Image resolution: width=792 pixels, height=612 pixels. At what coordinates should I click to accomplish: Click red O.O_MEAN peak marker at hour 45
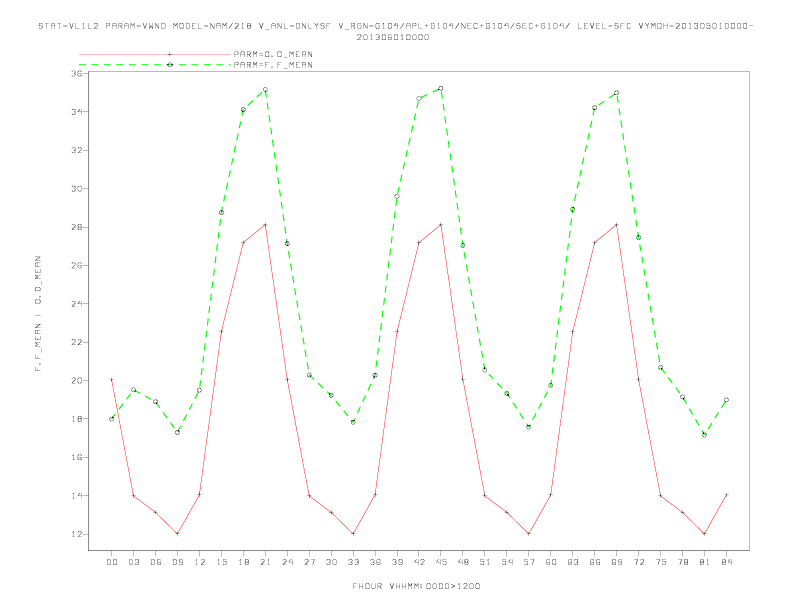point(441,225)
